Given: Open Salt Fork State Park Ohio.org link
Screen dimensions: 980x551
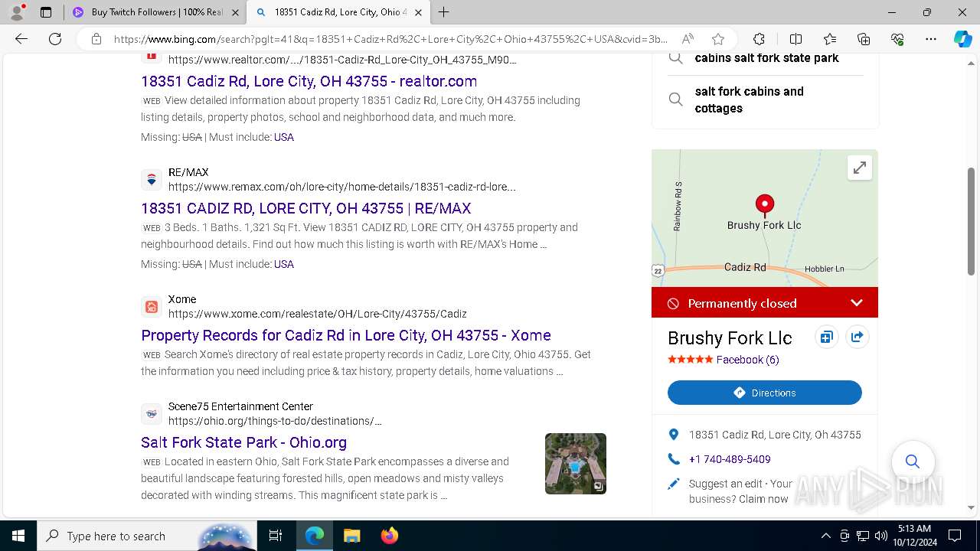Looking at the screenshot, I should point(243,442).
